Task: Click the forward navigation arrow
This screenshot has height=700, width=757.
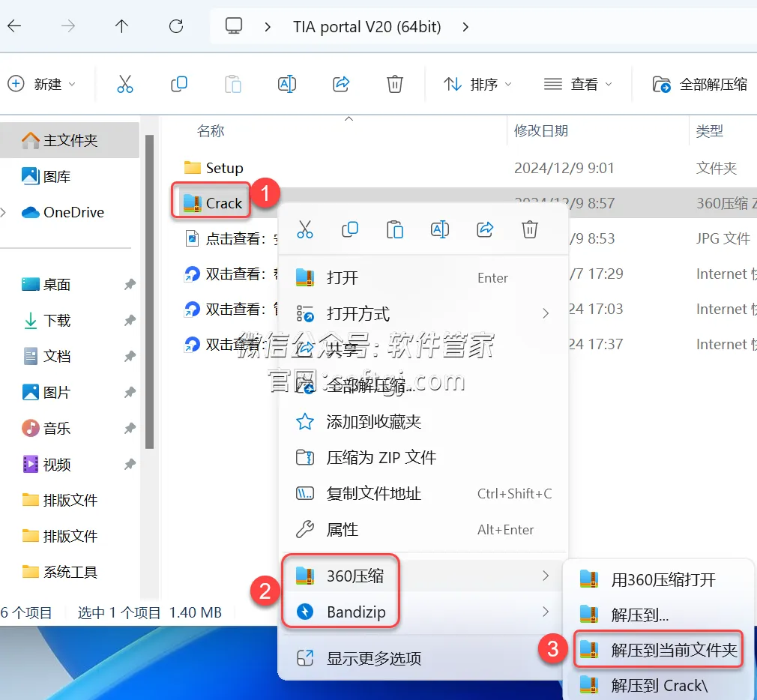Action: [68, 26]
